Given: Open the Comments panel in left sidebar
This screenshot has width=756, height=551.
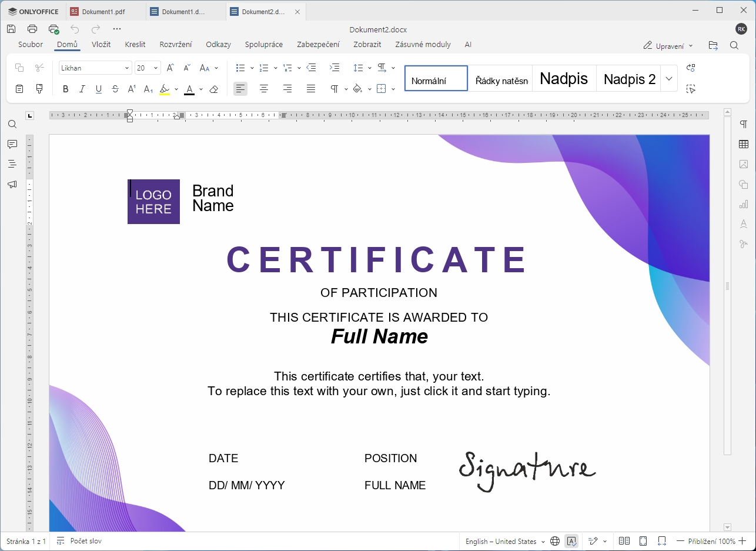Looking at the screenshot, I should point(12,144).
